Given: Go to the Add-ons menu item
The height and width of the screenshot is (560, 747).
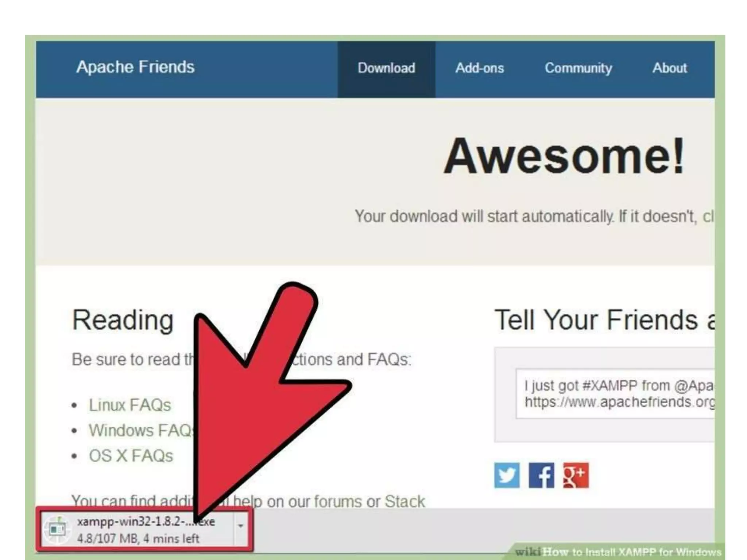Looking at the screenshot, I should pyautogui.click(x=479, y=68).
